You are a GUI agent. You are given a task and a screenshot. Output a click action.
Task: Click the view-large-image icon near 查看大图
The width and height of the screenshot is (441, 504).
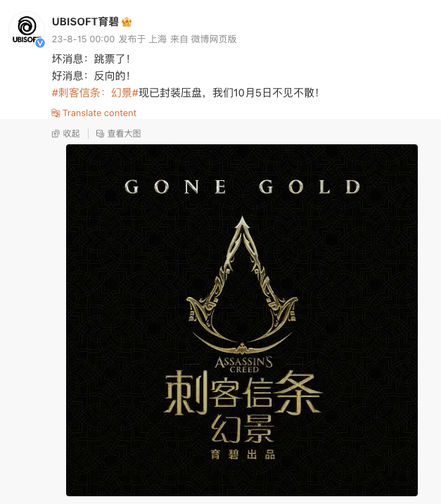tap(100, 134)
